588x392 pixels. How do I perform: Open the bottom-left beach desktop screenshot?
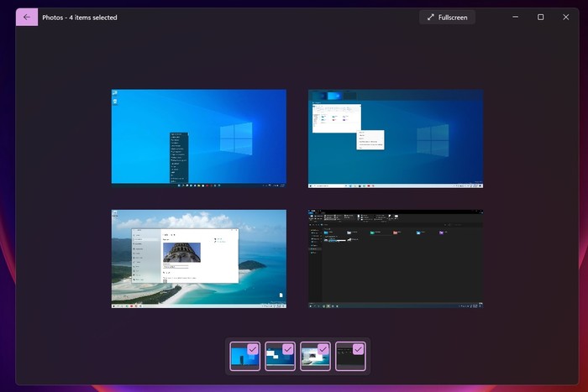pyautogui.click(x=198, y=259)
